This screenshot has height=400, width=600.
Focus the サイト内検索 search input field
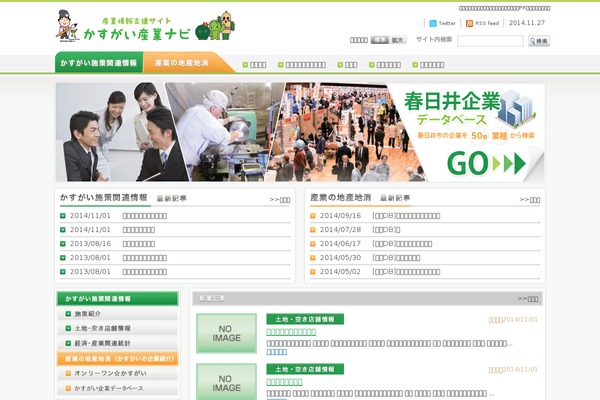[490, 41]
